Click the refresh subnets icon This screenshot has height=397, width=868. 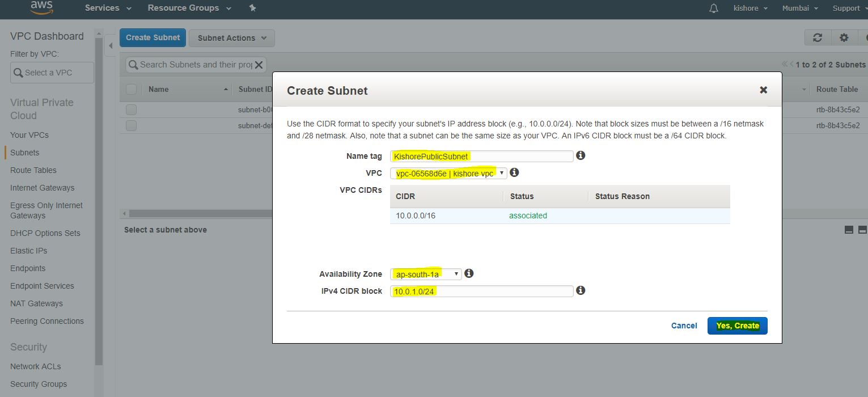click(818, 37)
